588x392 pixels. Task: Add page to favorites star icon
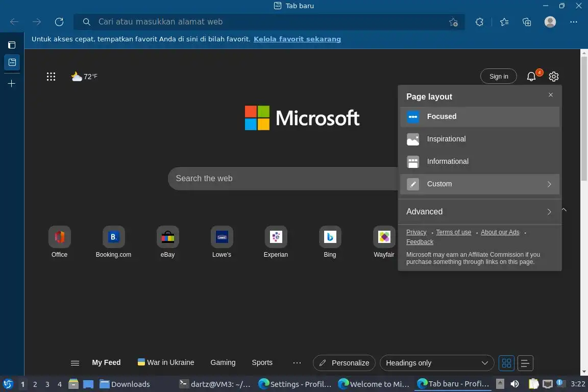click(453, 22)
